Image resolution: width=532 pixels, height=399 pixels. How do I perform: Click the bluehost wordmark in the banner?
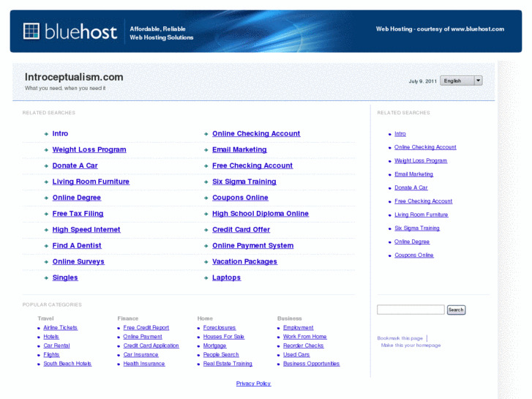(x=81, y=31)
